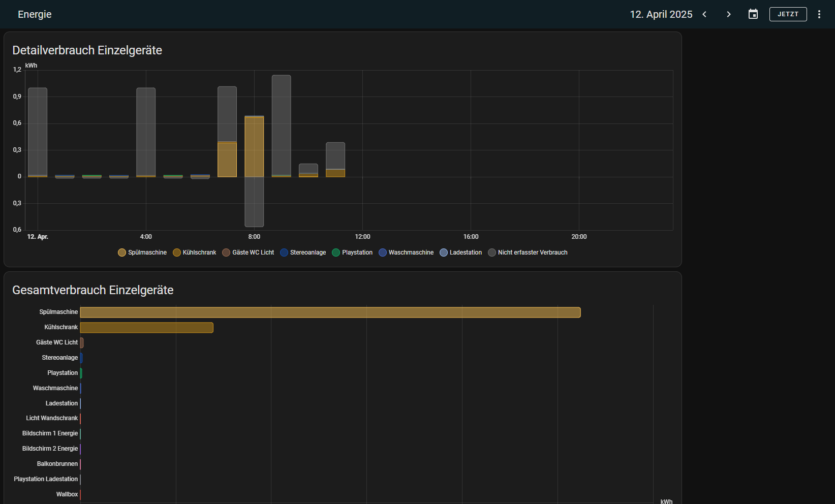The image size is (835, 504).
Task: Go to previous day with left chevron
Action: coord(704,14)
